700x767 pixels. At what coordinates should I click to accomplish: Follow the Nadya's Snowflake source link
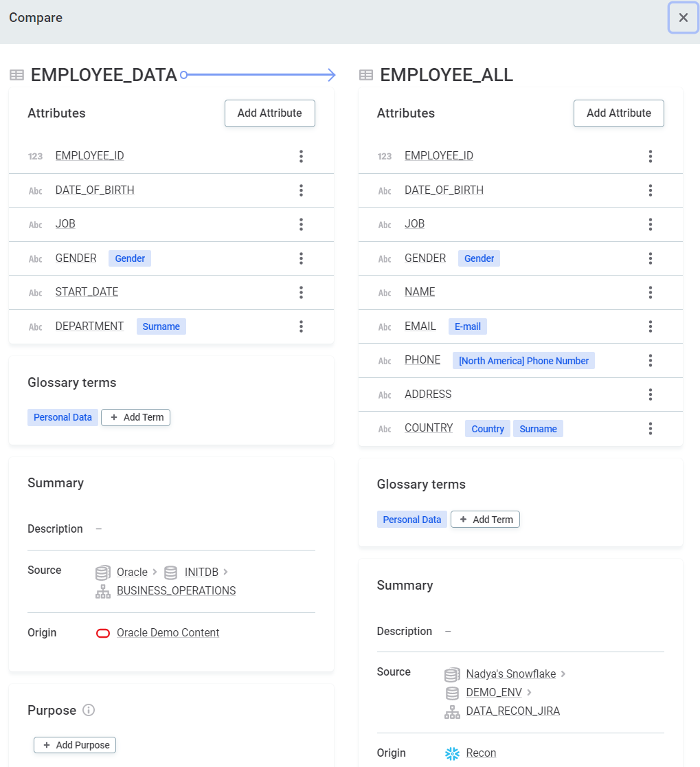pyautogui.click(x=510, y=674)
